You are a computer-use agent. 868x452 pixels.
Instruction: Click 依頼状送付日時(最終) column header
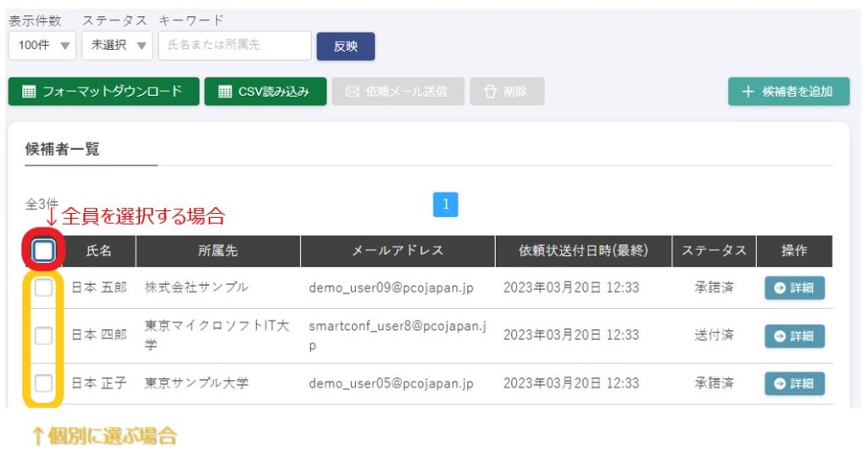[x=583, y=251]
